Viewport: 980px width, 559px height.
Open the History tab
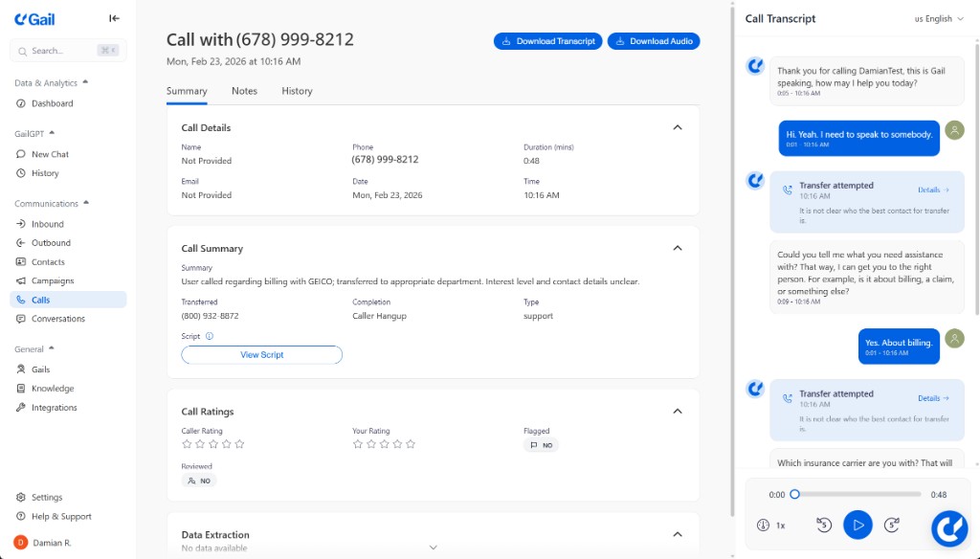pos(297,91)
